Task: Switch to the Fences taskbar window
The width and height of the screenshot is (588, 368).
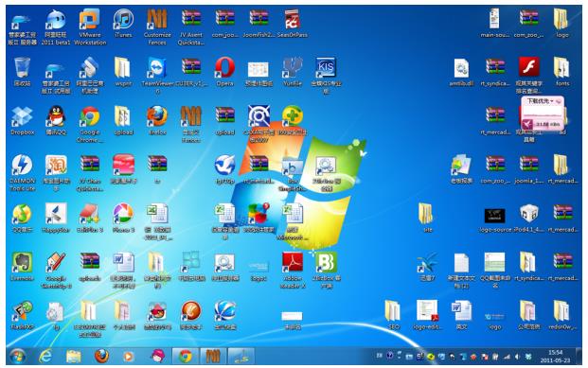Action: point(213,356)
